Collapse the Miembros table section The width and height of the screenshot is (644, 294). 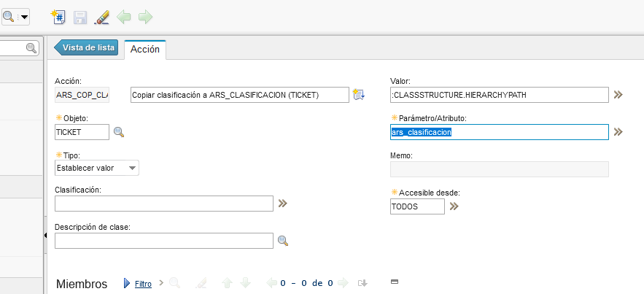coord(395,281)
